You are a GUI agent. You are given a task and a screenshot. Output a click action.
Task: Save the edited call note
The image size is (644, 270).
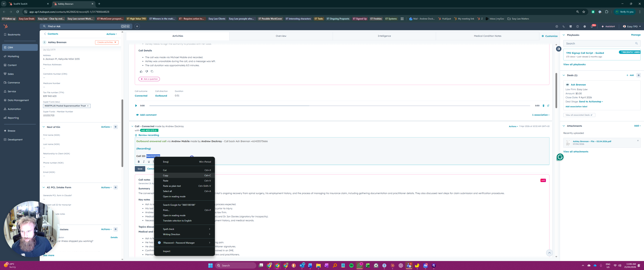140,169
